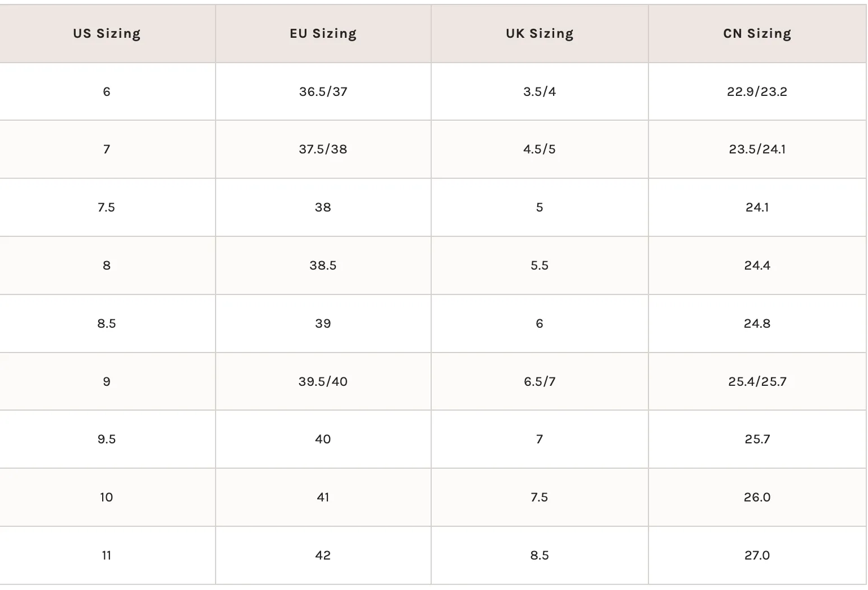Click the US Sizing column header
Screen dimensions: 868x590
[x=107, y=34]
